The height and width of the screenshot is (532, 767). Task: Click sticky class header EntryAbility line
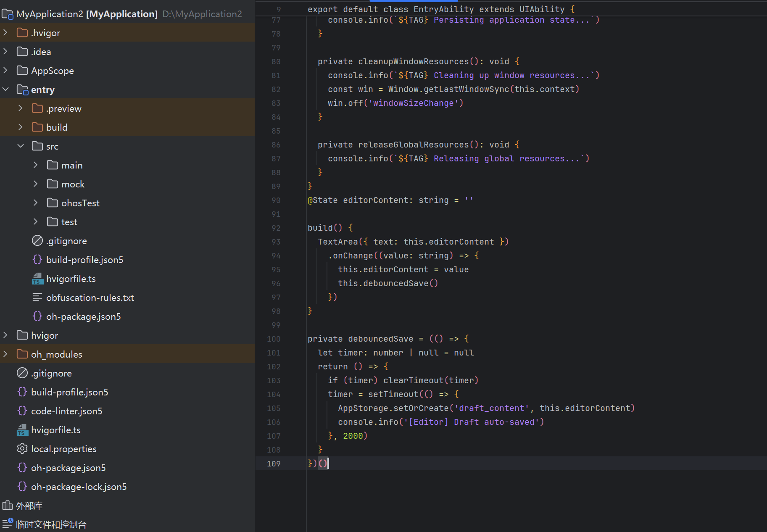(x=441, y=9)
